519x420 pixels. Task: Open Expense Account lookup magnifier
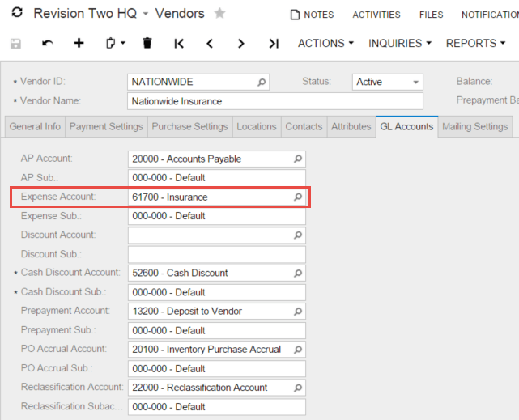tap(298, 197)
